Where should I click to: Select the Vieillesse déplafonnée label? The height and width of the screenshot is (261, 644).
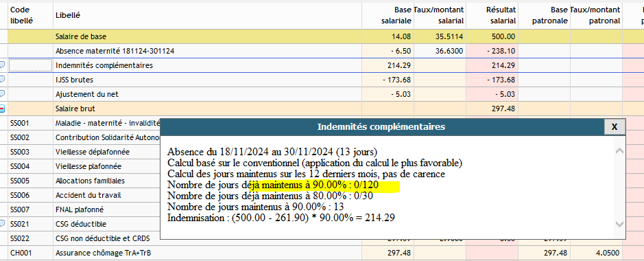(93, 152)
